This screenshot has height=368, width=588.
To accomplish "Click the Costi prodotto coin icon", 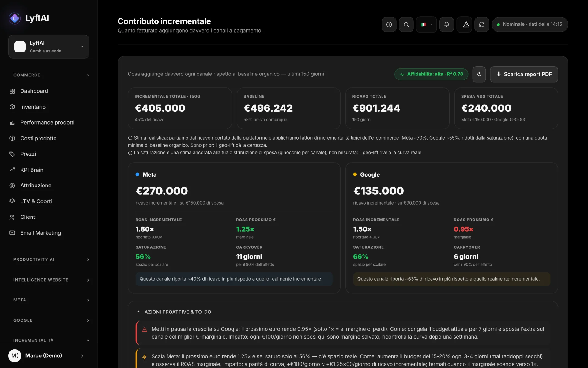I will [12, 138].
